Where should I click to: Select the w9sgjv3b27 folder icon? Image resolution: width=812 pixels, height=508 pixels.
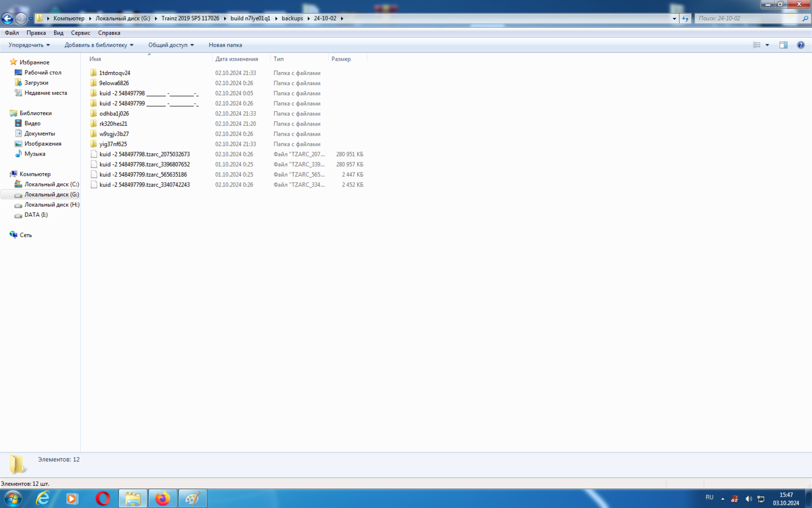(94, 134)
